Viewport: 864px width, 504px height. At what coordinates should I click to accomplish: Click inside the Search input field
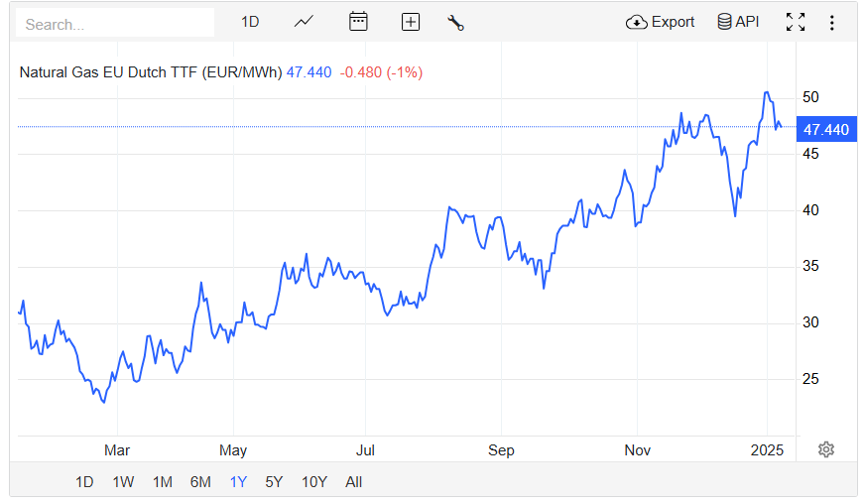[115, 23]
